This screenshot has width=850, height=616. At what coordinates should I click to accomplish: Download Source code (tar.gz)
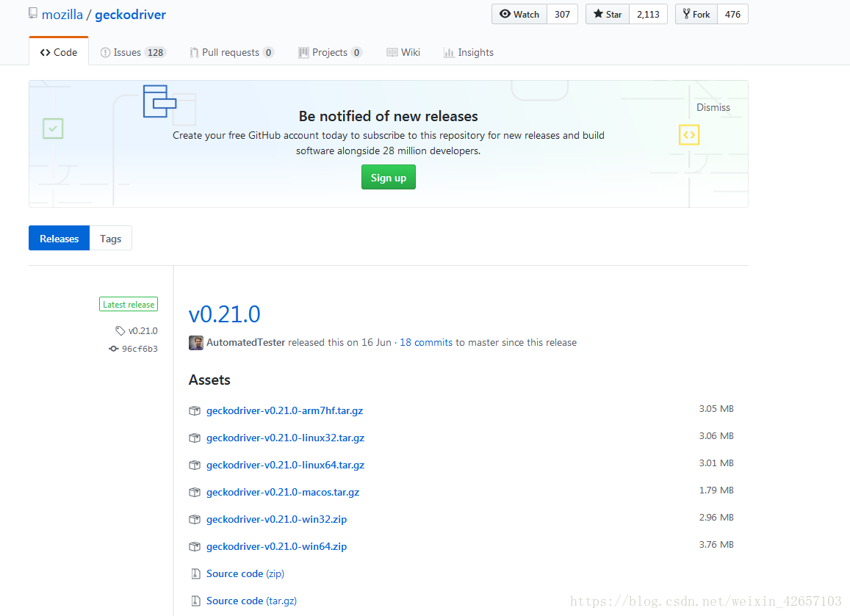click(x=251, y=601)
